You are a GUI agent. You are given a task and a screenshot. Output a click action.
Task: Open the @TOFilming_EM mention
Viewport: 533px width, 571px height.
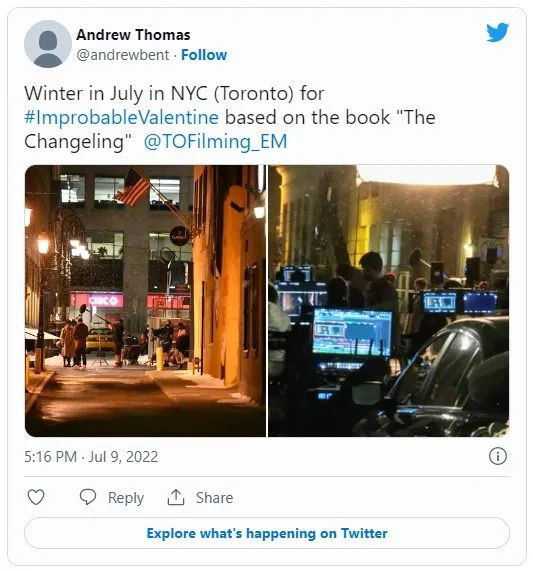(x=216, y=141)
